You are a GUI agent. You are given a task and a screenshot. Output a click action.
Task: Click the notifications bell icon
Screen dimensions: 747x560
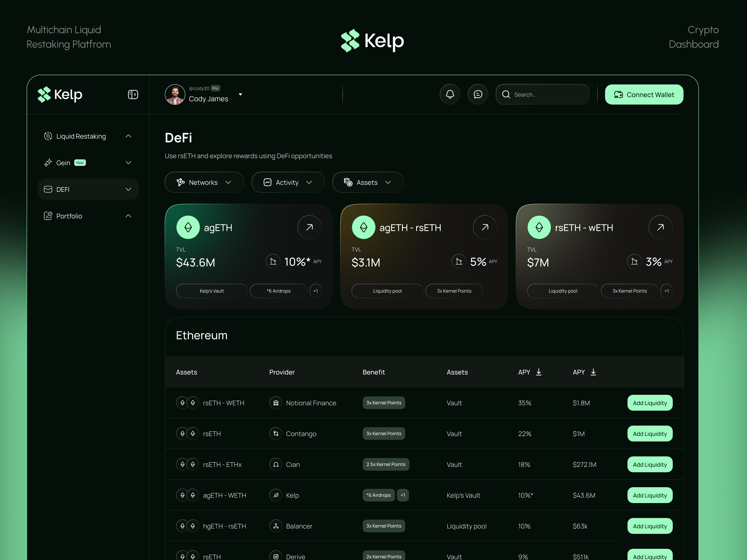(450, 94)
